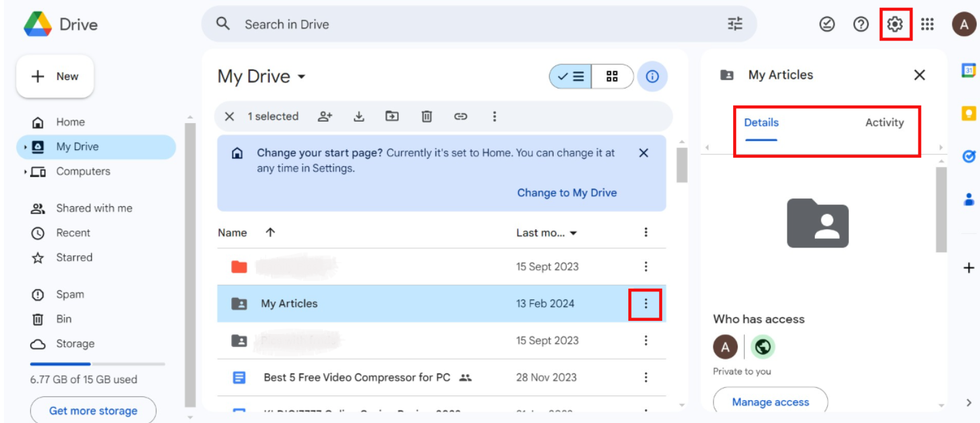Click the account avatar in top bar
This screenshot has height=423, width=980.
(964, 24)
